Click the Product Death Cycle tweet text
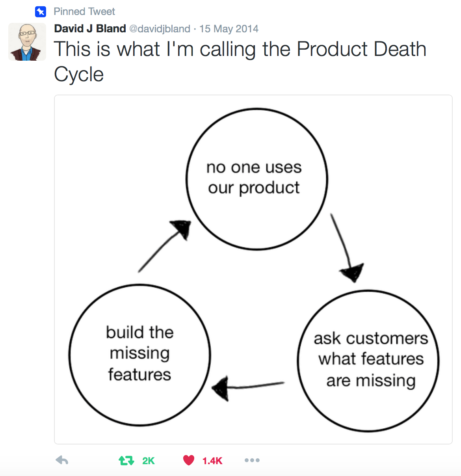The width and height of the screenshot is (461, 476). tap(240, 61)
